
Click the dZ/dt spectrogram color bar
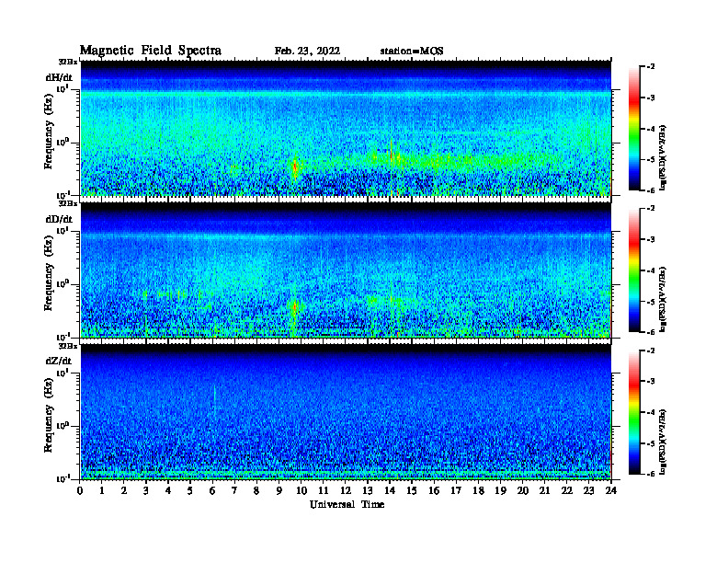[634, 412]
